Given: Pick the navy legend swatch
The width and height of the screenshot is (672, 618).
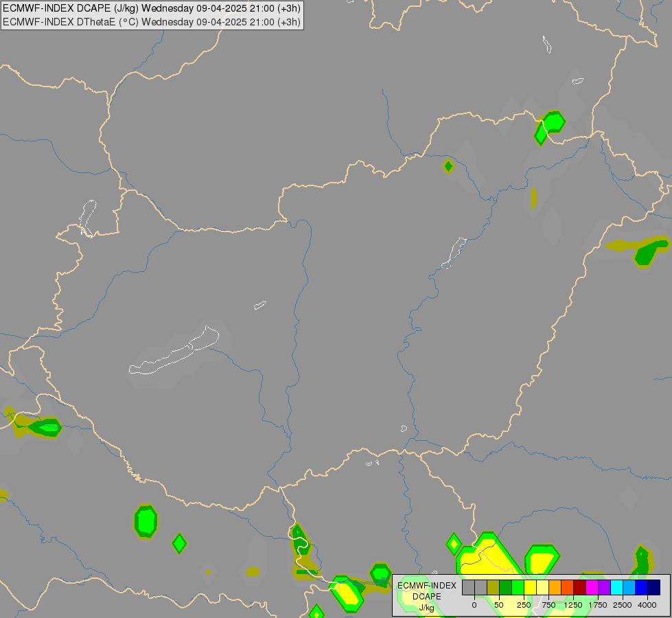Looking at the screenshot, I should tap(654, 587).
